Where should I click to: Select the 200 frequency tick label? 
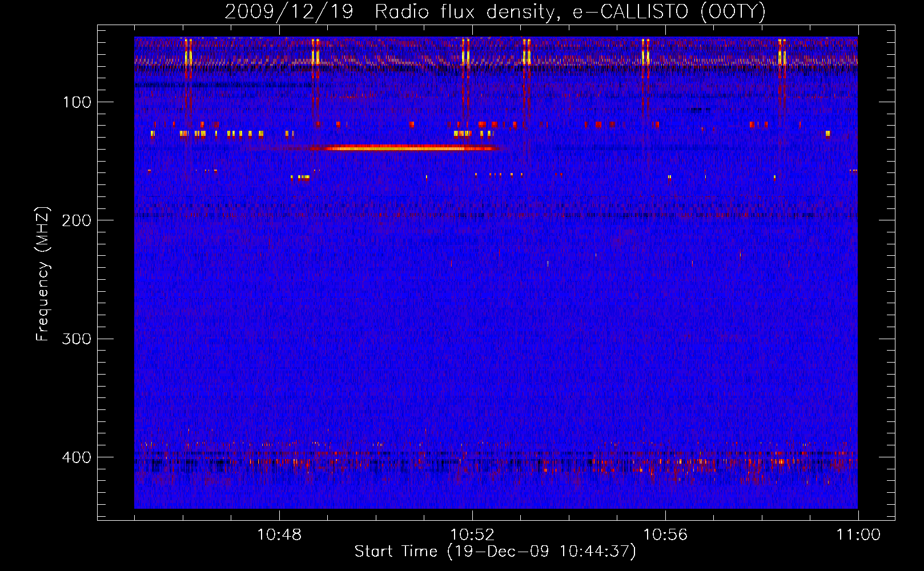77,220
